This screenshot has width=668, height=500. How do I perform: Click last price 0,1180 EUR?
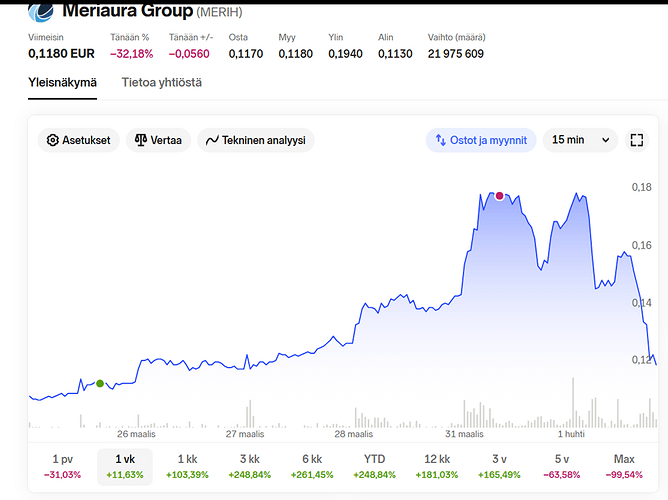coord(61,54)
